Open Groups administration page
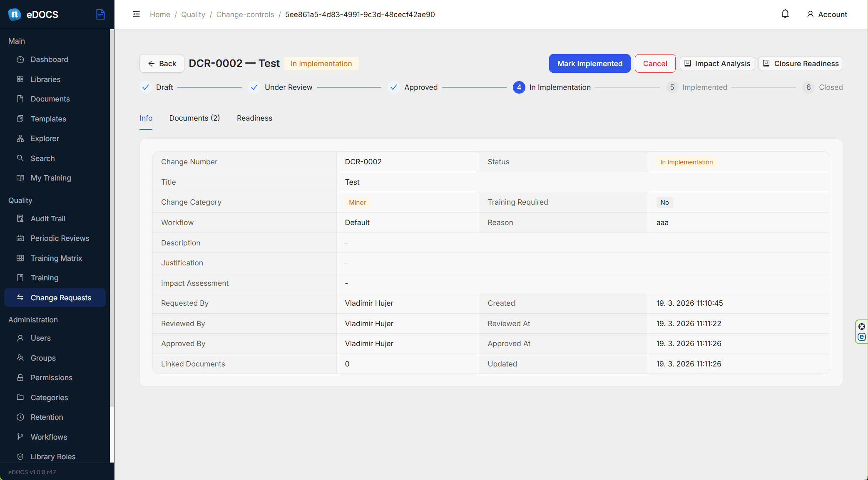The image size is (868, 480). [55, 358]
